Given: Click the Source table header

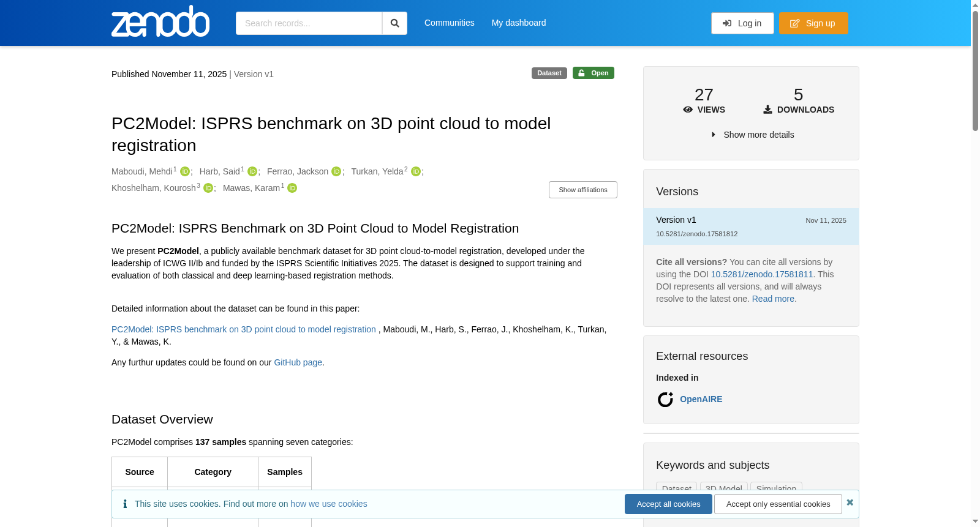Looking at the screenshot, I should 140,472.
